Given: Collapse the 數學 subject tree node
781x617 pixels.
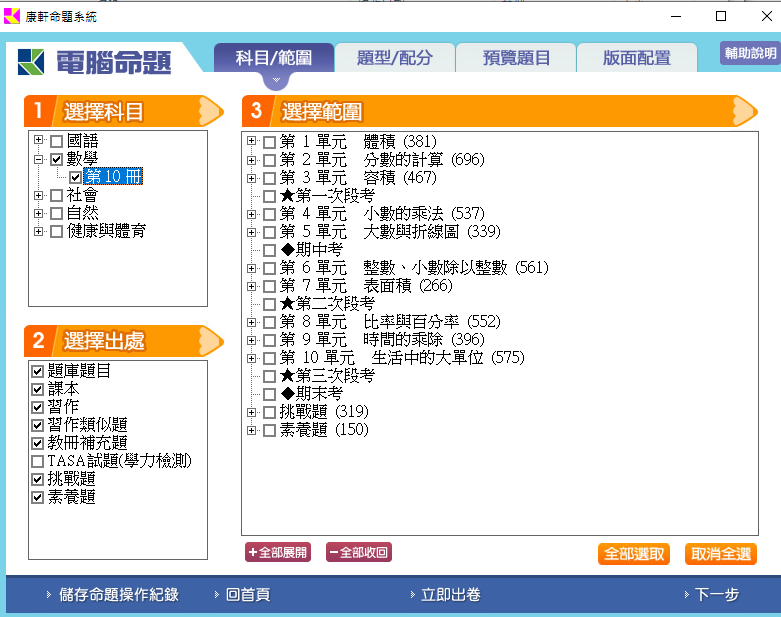Looking at the screenshot, I should pyautogui.click(x=38, y=159).
